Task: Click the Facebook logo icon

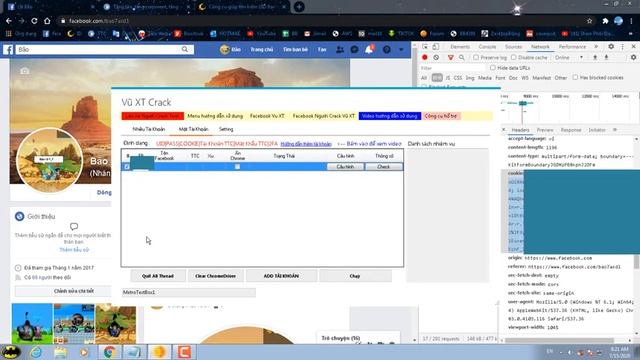Action: click(8, 49)
